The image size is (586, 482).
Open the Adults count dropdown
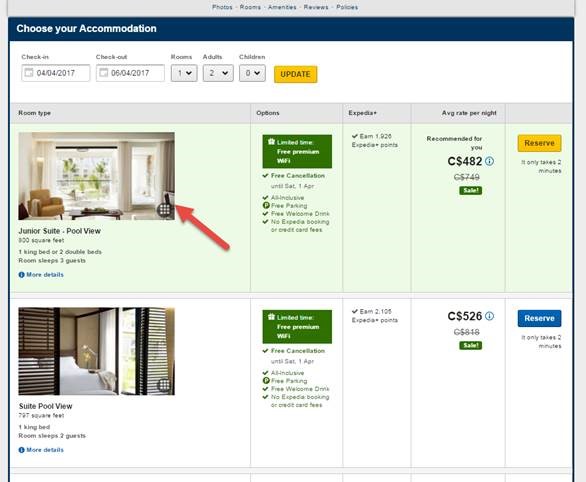218,73
